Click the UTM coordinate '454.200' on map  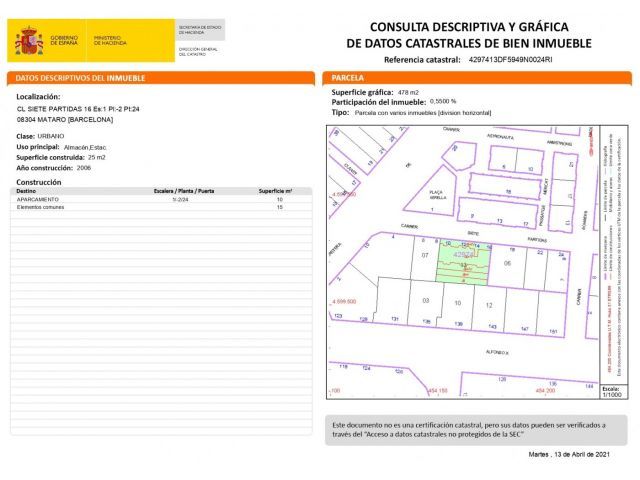[545, 391]
